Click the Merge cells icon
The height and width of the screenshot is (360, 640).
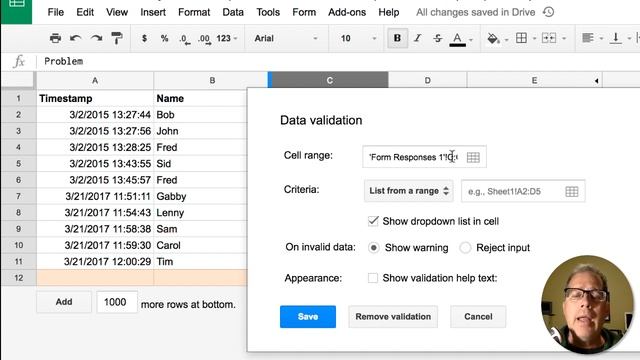(x=549, y=38)
